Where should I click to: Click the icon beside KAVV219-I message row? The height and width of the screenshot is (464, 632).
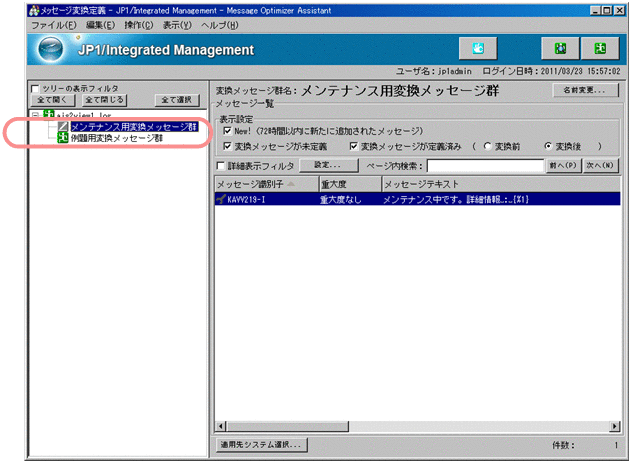click(221, 200)
